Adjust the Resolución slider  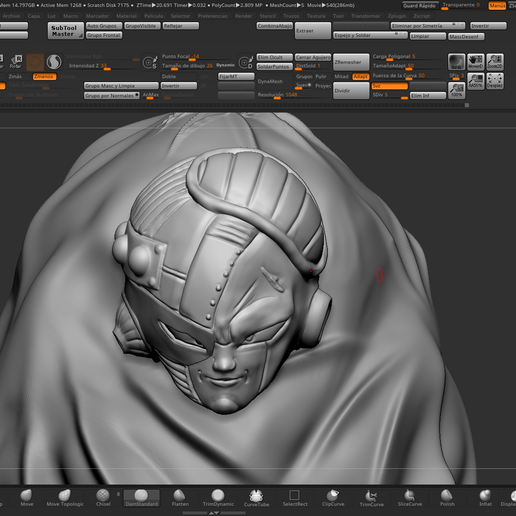(293, 95)
